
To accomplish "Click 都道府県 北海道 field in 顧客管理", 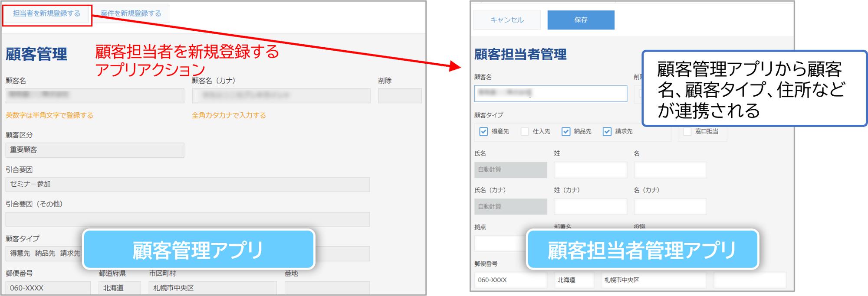I will pyautogui.click(x=120, y=288).
